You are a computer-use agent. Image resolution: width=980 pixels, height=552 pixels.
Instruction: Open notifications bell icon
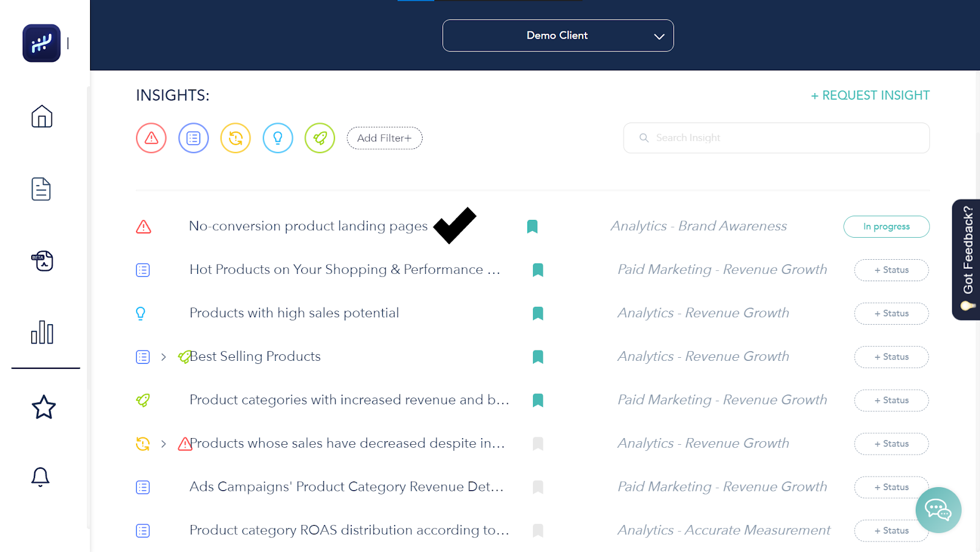[x=40, y=477]
